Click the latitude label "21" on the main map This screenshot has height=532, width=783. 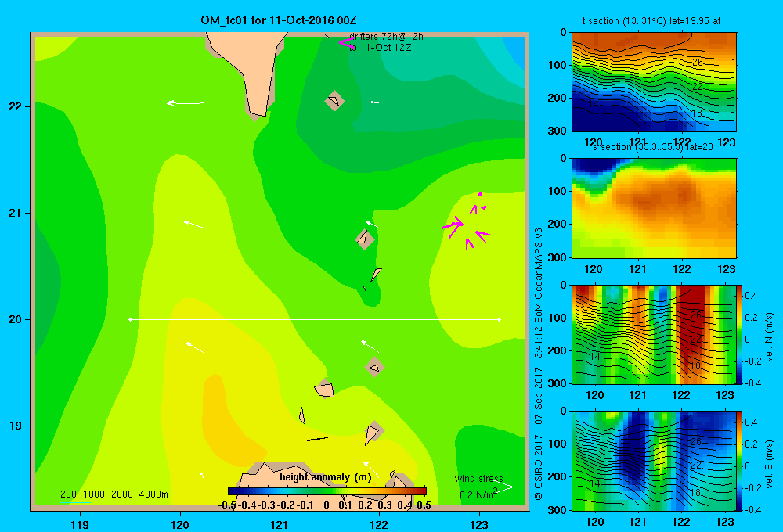point(16,213)
